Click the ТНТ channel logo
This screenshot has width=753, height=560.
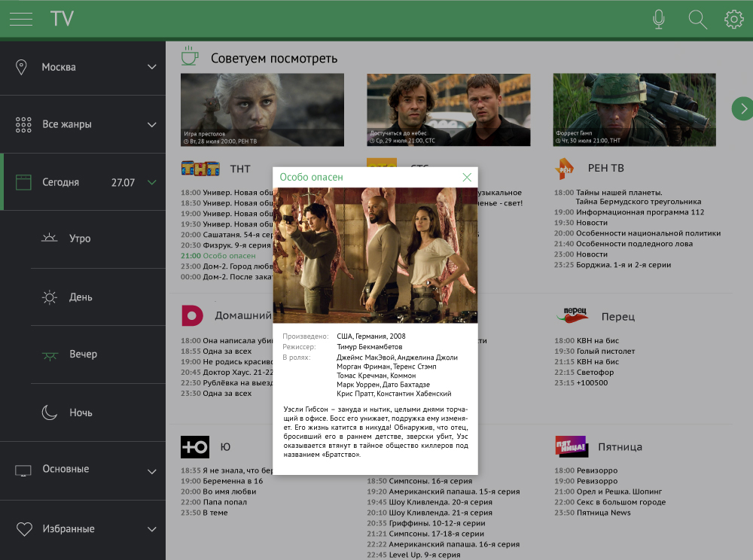point(200,169)
